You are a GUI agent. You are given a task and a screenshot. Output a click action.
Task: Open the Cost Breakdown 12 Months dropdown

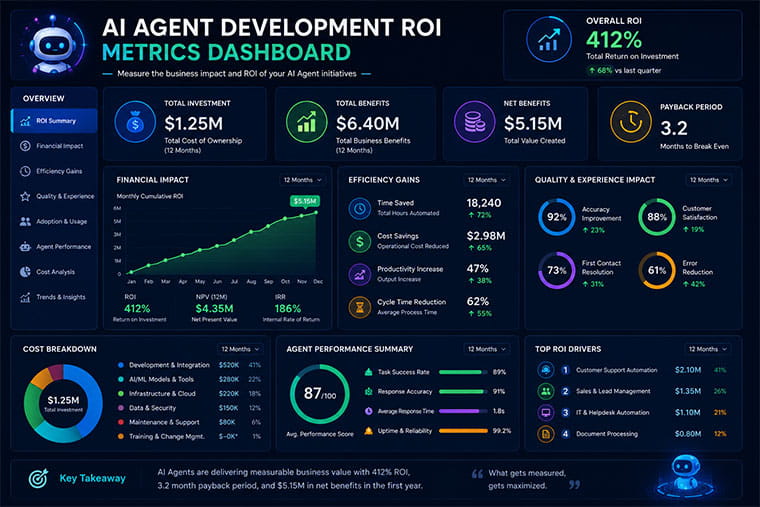click(x=240, y=349)
